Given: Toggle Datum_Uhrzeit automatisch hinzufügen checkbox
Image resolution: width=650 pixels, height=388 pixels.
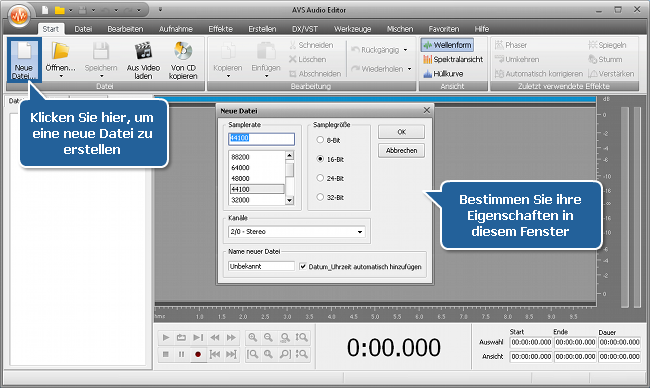Looking at the screenshot, I should [303, 266].
